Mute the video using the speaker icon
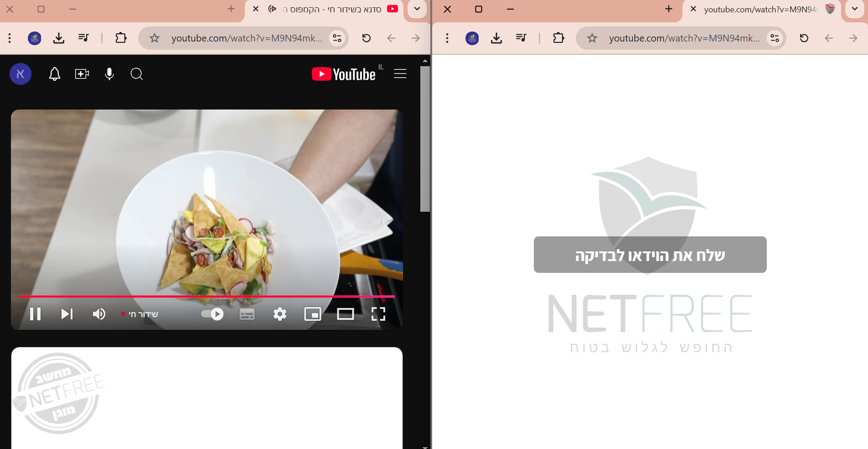The image size is (868, 449). click(99, 314)
